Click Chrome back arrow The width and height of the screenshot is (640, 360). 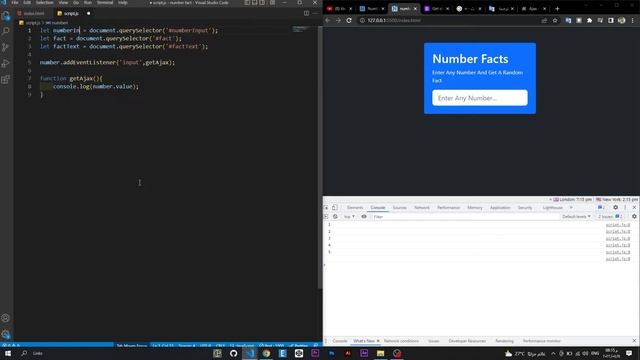328,20
